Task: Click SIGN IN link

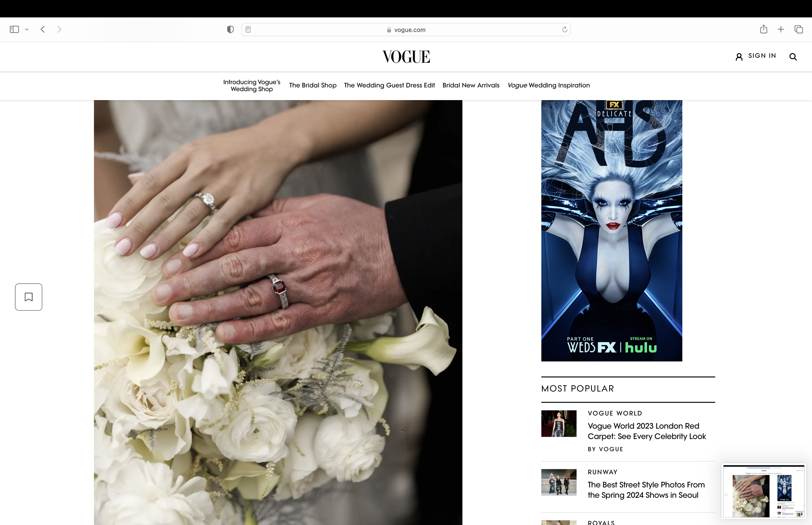Action: click(762, 56)
